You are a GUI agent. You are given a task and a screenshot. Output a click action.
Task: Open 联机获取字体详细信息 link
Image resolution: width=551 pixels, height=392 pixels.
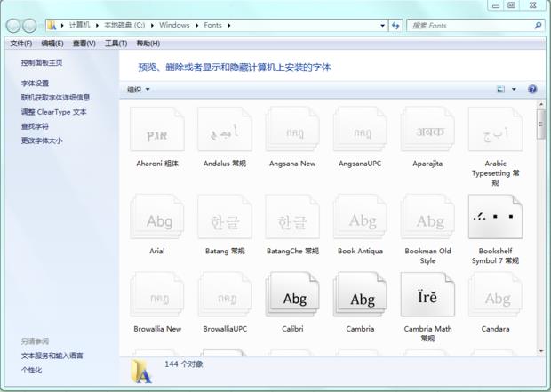click(55, 98)
